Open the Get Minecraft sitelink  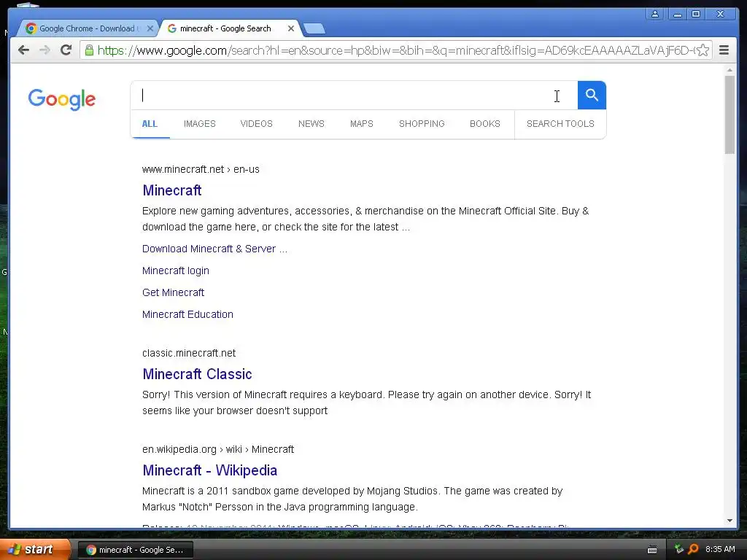(x=174, y=292)
